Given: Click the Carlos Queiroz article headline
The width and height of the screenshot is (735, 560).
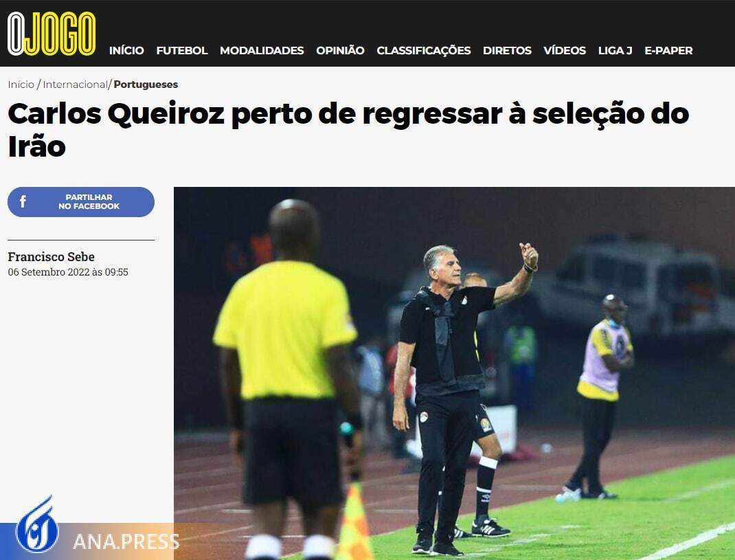Looking at the screenshot, I should point(348,130).
